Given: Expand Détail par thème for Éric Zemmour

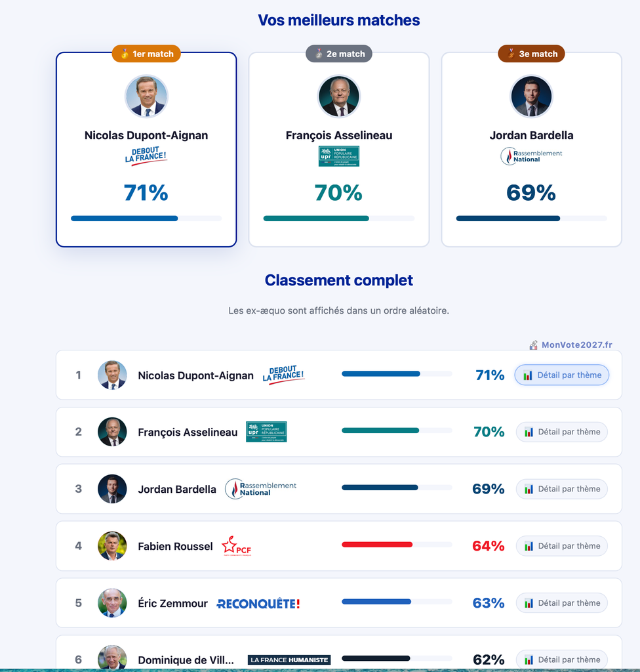Looking at the screenshot, I should (562, 603).
